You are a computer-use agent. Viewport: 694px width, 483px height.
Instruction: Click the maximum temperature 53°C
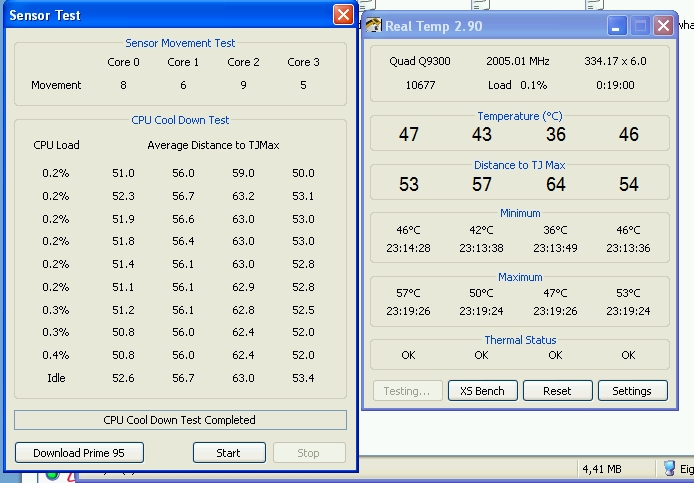point(628,293)
